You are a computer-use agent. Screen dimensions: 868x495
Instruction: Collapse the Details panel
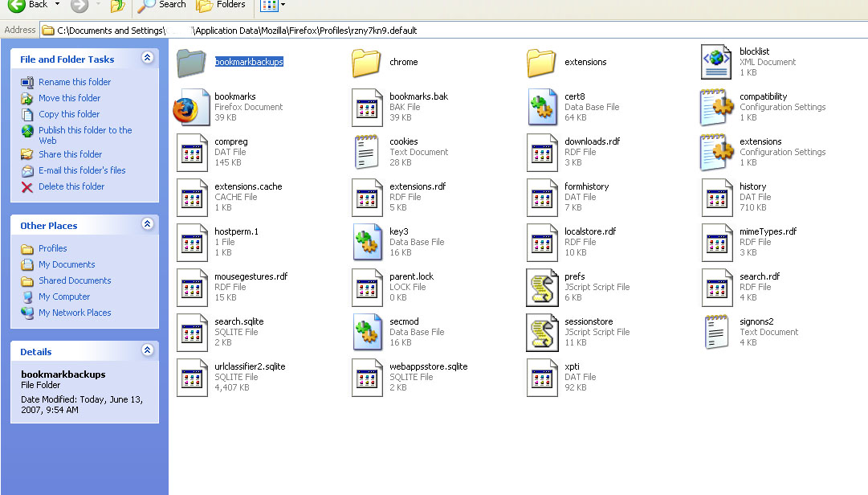[147, 350]
